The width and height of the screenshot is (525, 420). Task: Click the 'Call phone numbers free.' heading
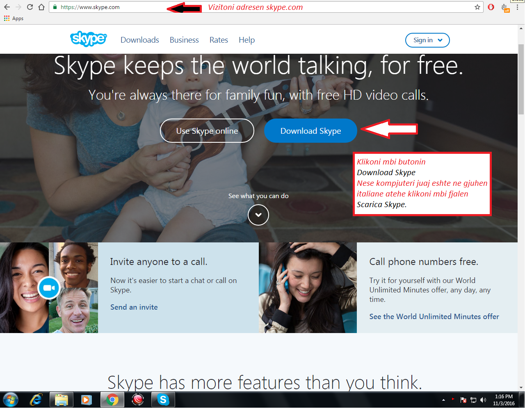(424, 262)
